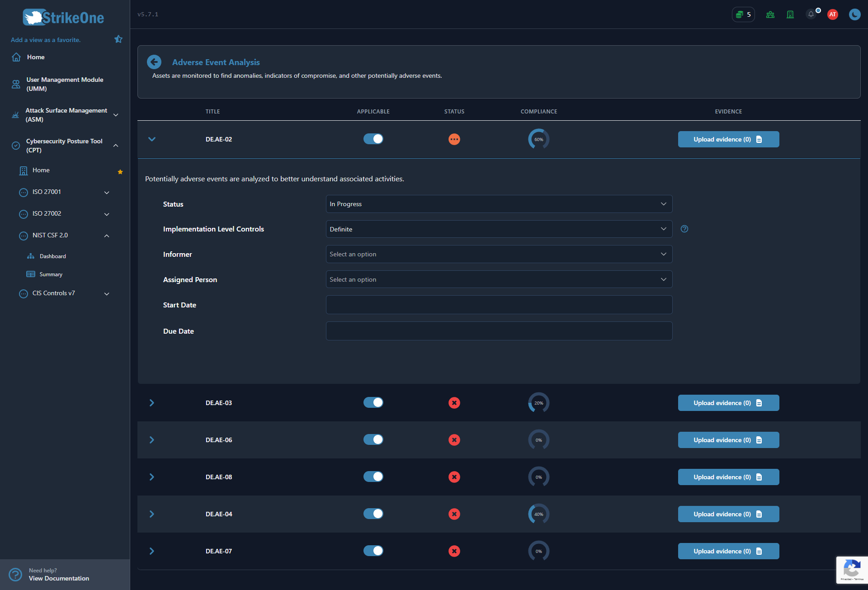The image size is (868, 590).
Task: Open NIST CSF Dashboard
Action: (x=52, y=256)
